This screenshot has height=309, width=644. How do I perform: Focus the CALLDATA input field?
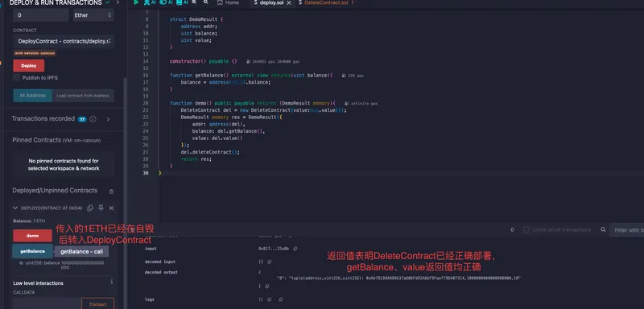pyautogui.click(x=47, y=303)
